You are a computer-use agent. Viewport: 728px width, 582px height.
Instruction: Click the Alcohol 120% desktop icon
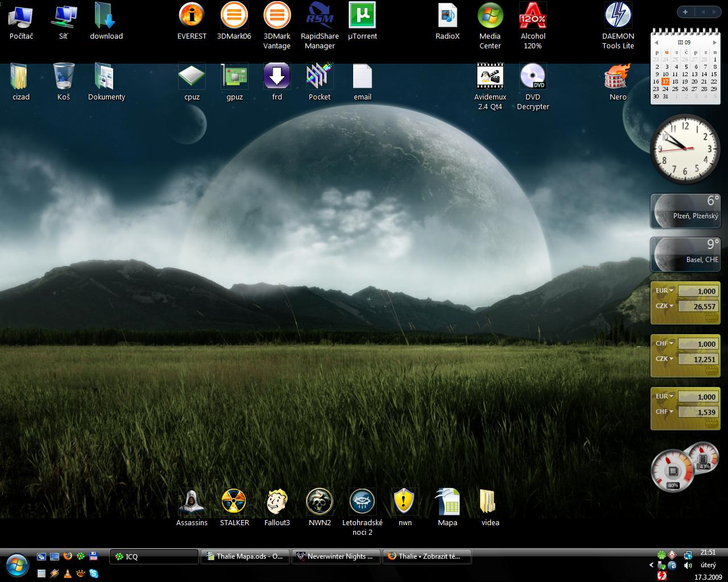[533, 16]
